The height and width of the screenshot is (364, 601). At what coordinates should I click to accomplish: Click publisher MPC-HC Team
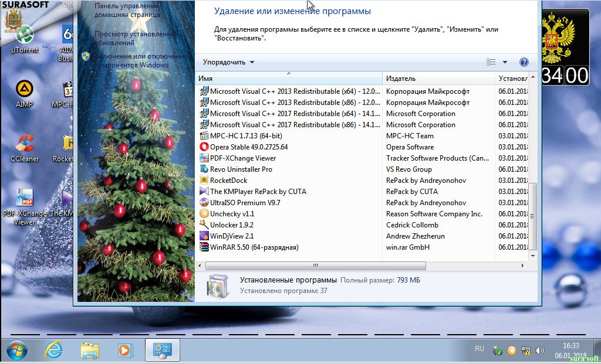410,136
